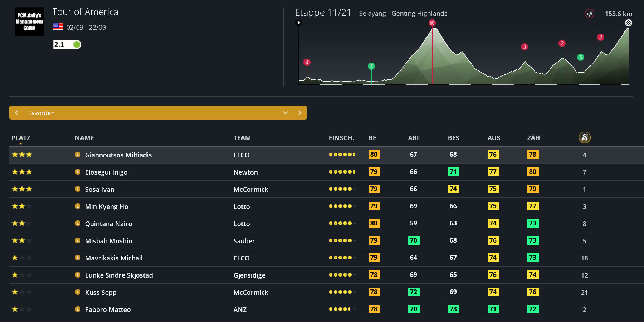Click the green race class badge 2.1
The height and width of the screenshot is (322, 644).
67,44
